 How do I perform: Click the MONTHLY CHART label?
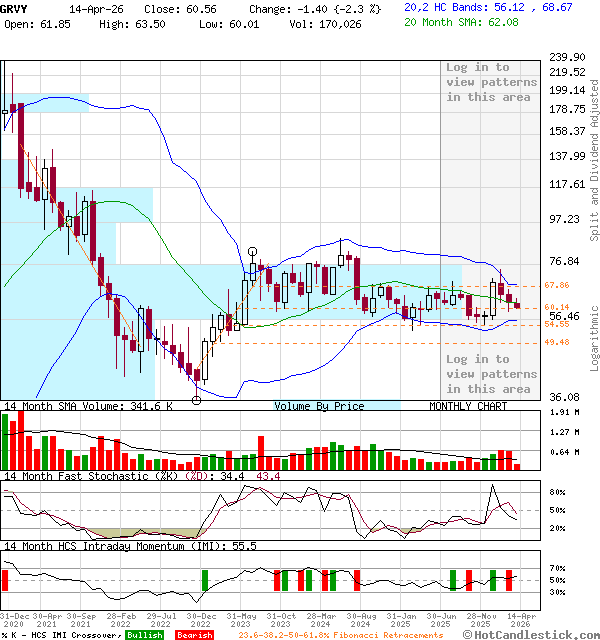click(468, 406)
